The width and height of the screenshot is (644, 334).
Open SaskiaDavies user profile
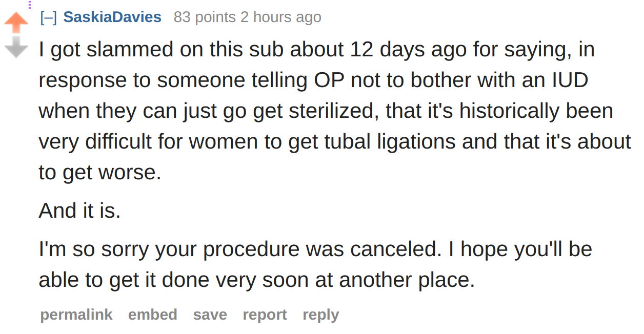[x=112, y=17]
